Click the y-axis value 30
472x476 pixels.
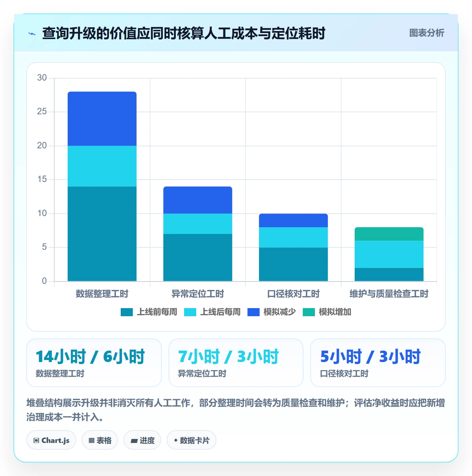pyautogui.click(x=42, y=78)
